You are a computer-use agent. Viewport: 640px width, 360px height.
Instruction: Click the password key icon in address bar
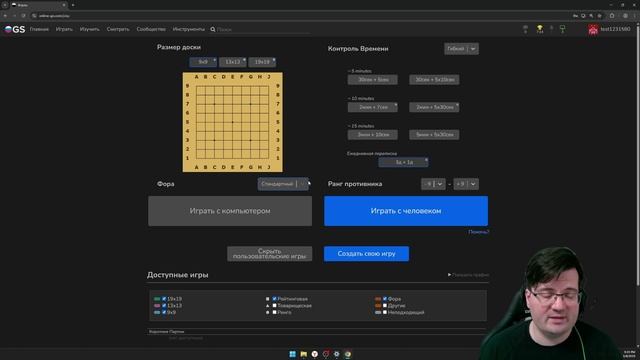(575, 16)
